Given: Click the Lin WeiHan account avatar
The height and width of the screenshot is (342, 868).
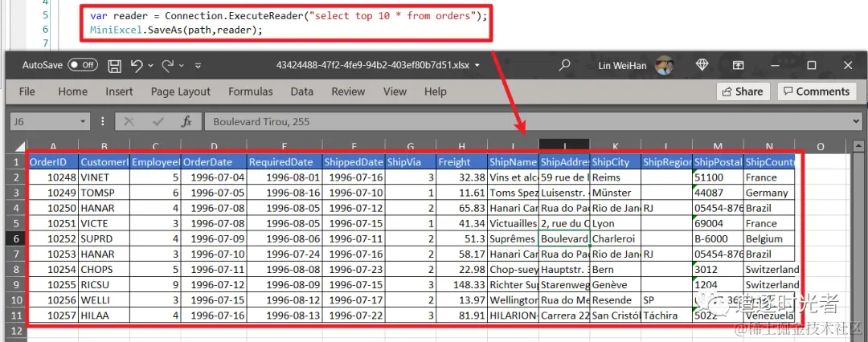Looking at the screenshot, I should [664, 65].
